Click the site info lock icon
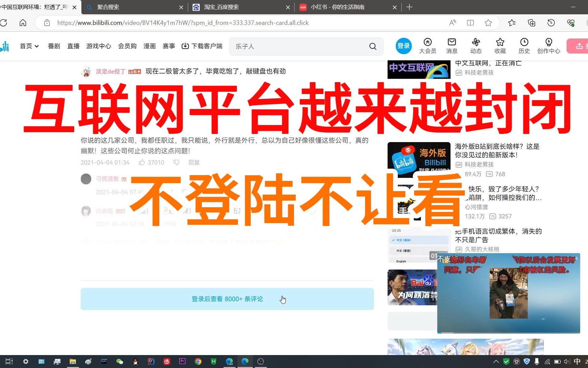The width and height of the screenshot is (588, 368). pyautogui.click(x=47, y=23)
